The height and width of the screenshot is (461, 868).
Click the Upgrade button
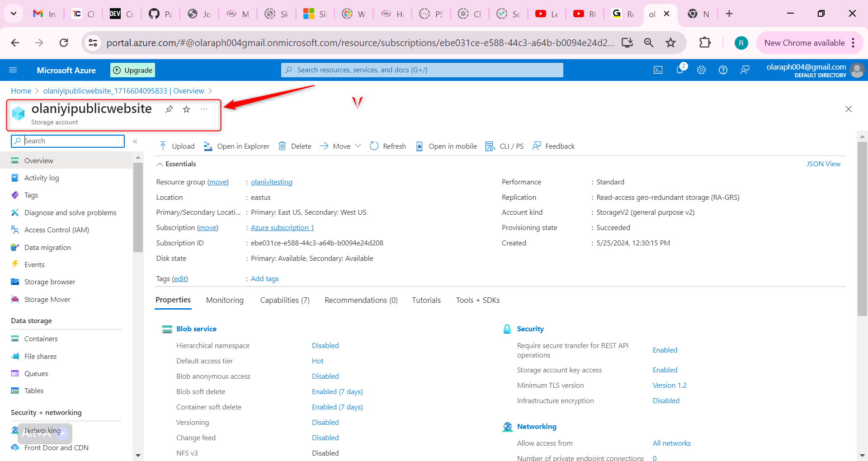[133, 70]
